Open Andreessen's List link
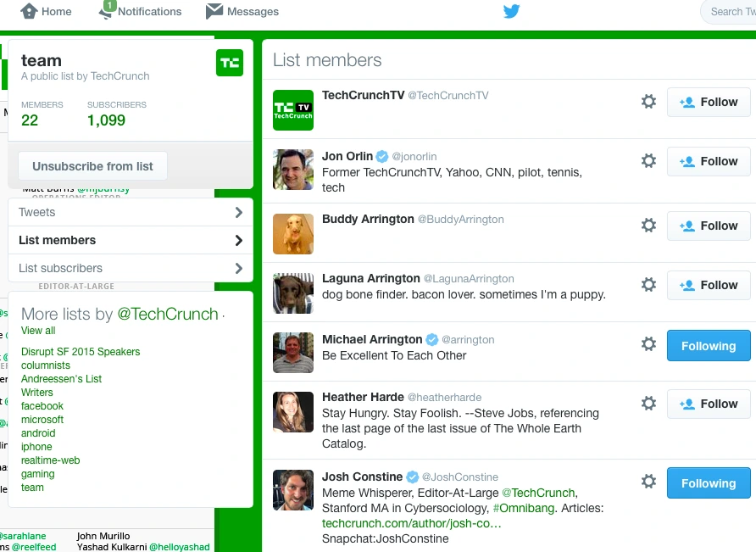756x552 pixels. coord(61,379)
